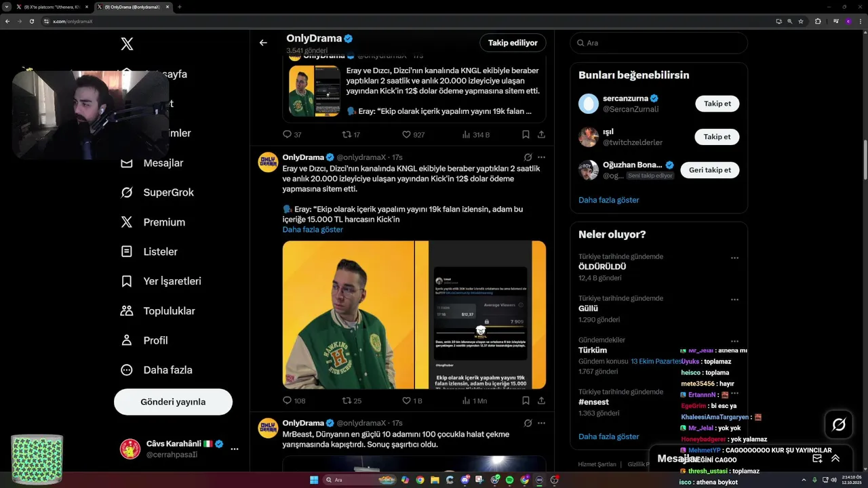Expand the Mesajlar drawer with double chevron
Image resolution: width=868 pixels, height=488 pixels.
(x=835, y=458)
